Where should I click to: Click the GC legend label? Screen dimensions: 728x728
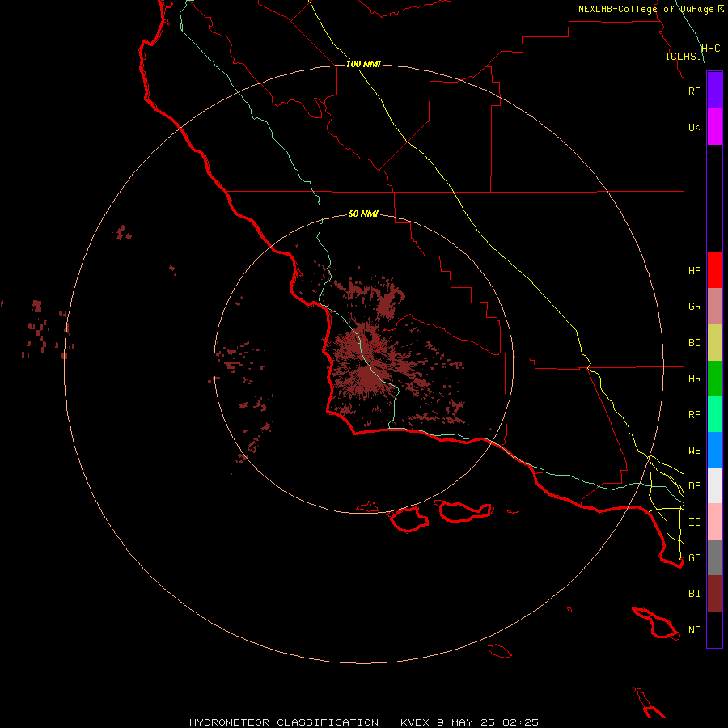694,558
